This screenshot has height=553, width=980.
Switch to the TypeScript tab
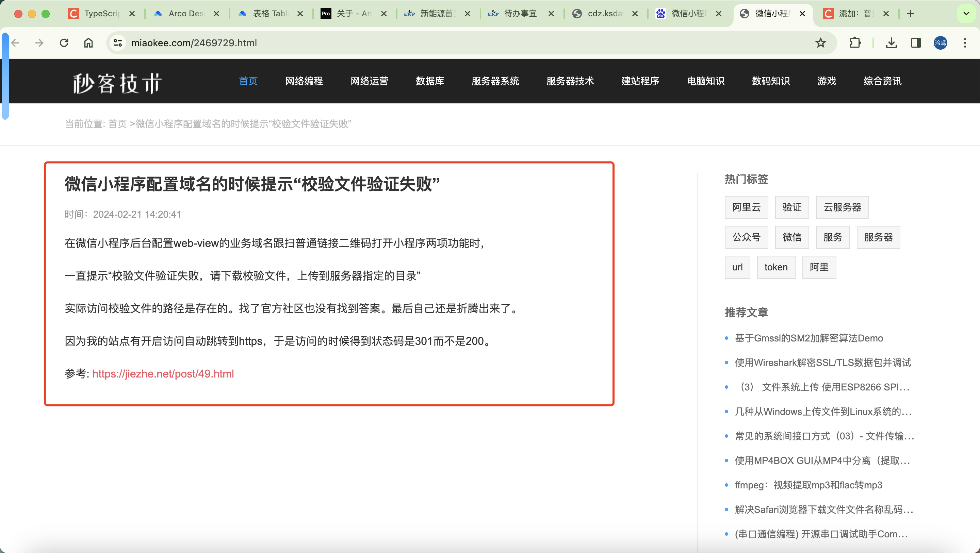pyautogui.click(x=101, y=14)
